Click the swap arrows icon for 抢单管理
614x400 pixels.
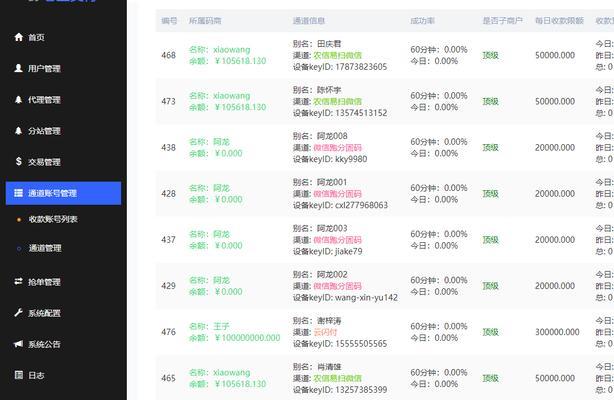point(18,281)
